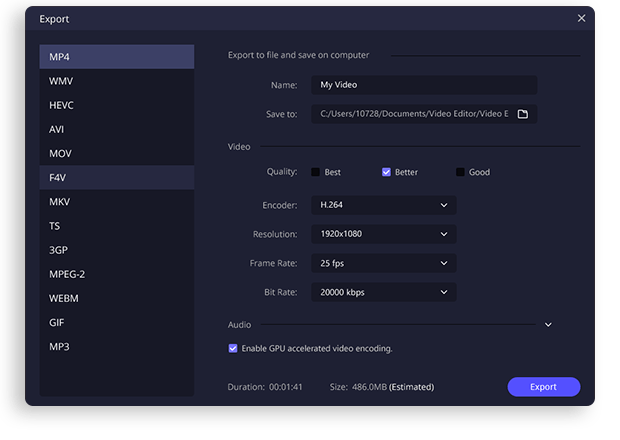Image resolution: width=620 pixels, height=440 pixels.
Task: Click the Name input field
Action: click(x=423, y=85)
